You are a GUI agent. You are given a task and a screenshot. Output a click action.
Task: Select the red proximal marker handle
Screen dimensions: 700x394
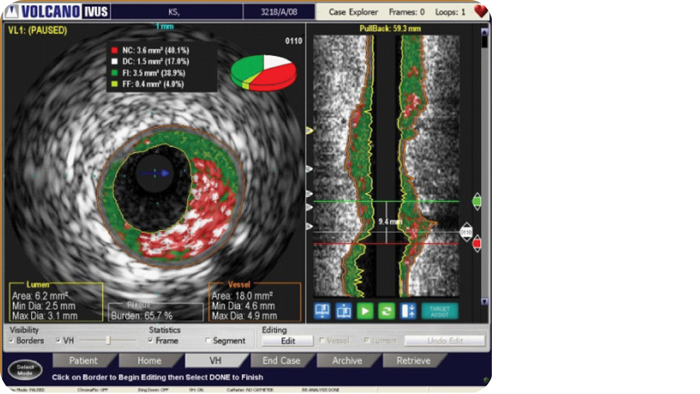point(477,244)
